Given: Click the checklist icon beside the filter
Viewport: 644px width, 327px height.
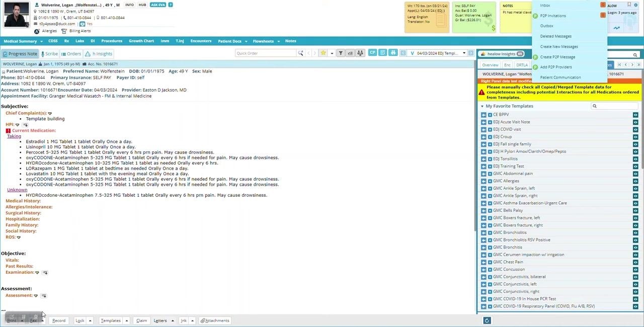Looking at the screenshot, I should 350,53.
